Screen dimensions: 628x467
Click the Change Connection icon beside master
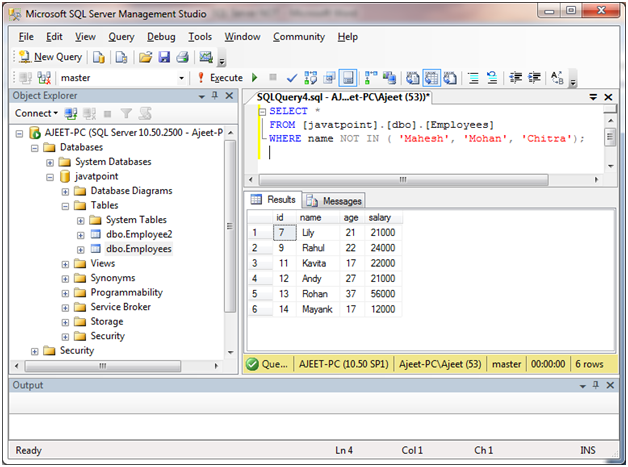[x=44, y=78]
